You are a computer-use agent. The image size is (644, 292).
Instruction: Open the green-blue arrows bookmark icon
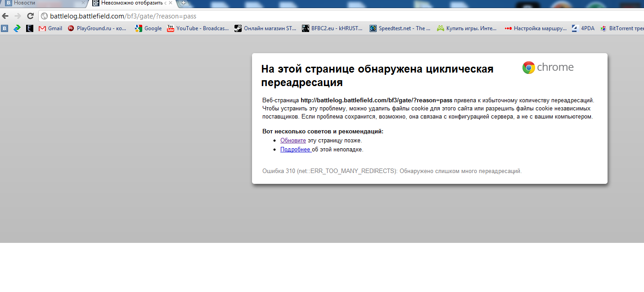click(x=17, y=28)
